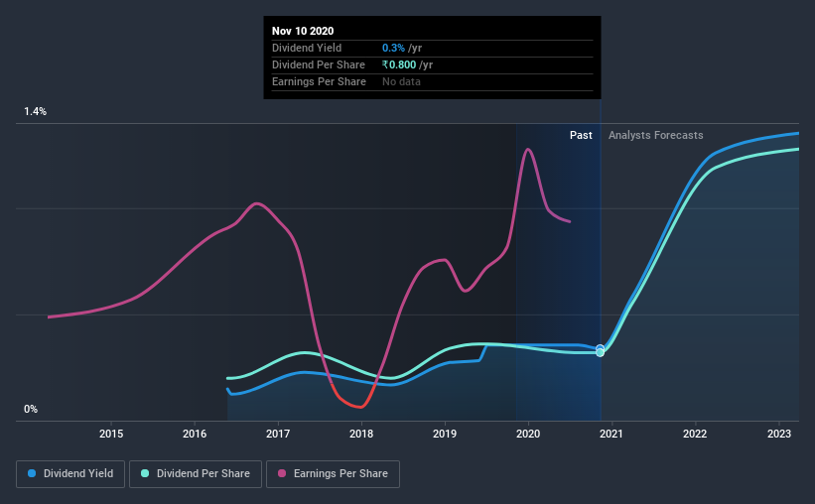Click the 1.4% y-axis label
The width and height of the screenshot is (815, 504).
[x=36, y=112]
